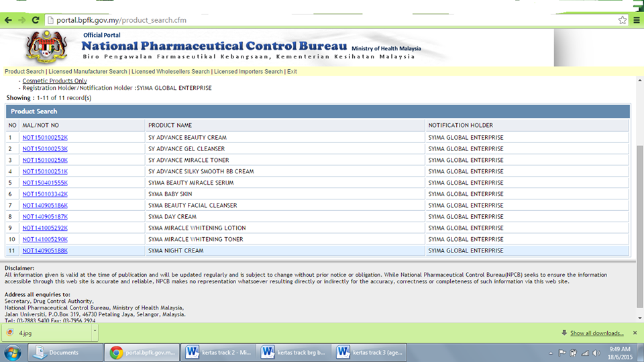644x362 pixels.
Task: Open the network signal tray icon
Action: pyautogui.click(x=585, y=353)
